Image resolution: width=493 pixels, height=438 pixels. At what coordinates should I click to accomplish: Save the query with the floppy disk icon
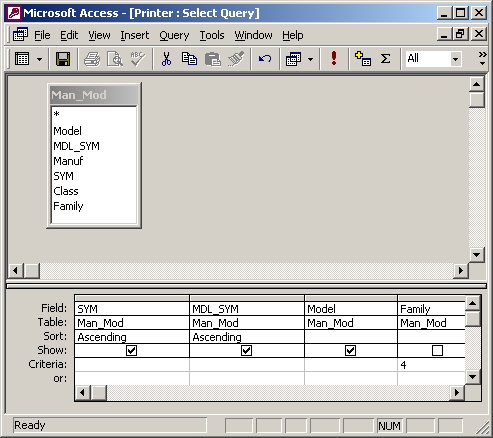[x=63, y=59]
